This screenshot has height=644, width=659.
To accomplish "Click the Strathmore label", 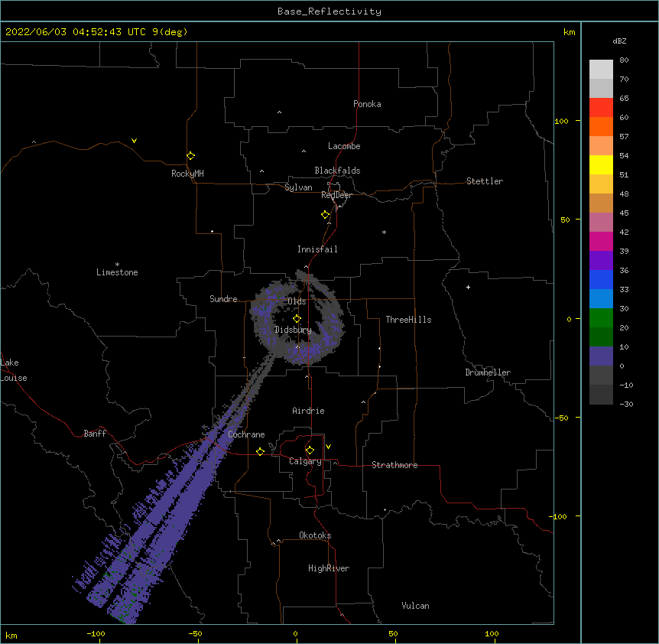I will tap(394, 465).
